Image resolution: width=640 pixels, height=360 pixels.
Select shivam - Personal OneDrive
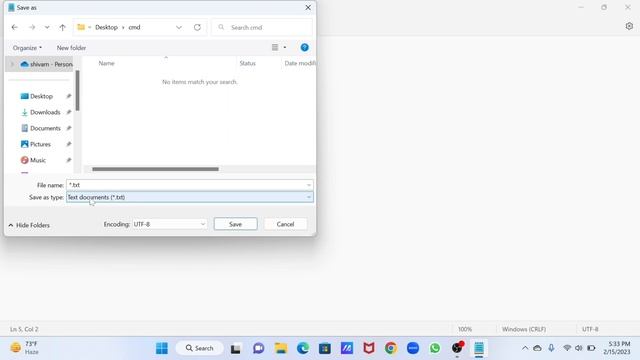(47, 64)
